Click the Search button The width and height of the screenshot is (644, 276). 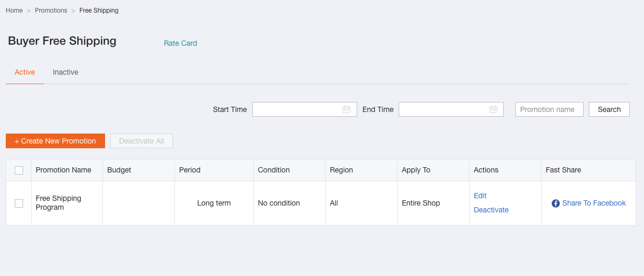pos(609,109)
